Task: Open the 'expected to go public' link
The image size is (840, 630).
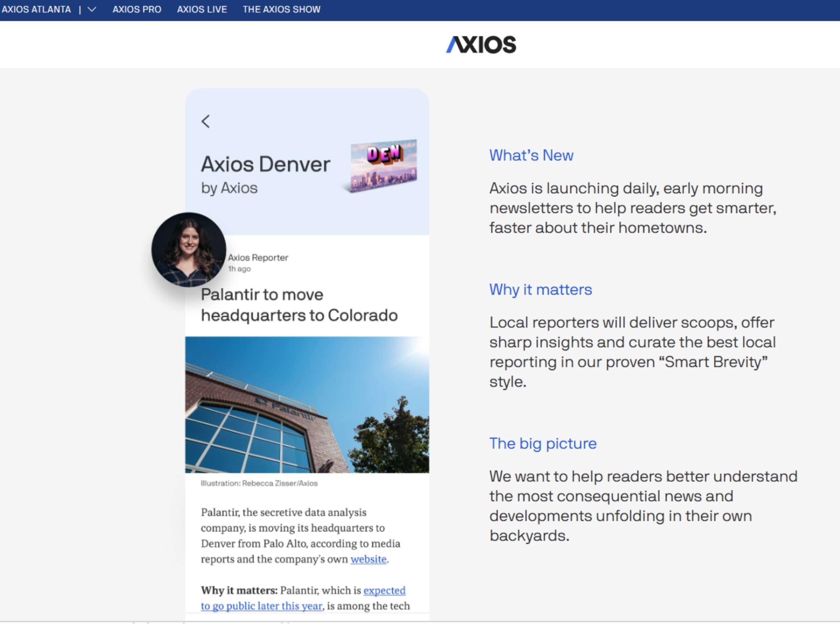Action: [303, 598]
